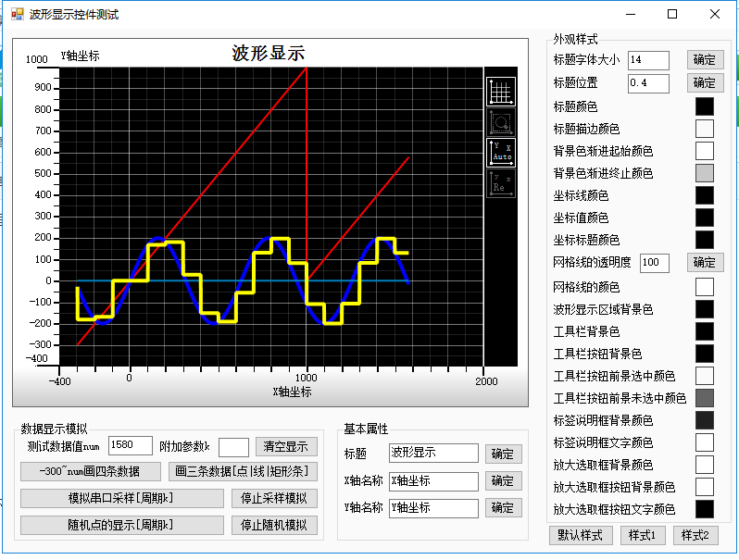Open the 坐标值颜色 swatch
739x560 pixels.
[x=705, y=218]
